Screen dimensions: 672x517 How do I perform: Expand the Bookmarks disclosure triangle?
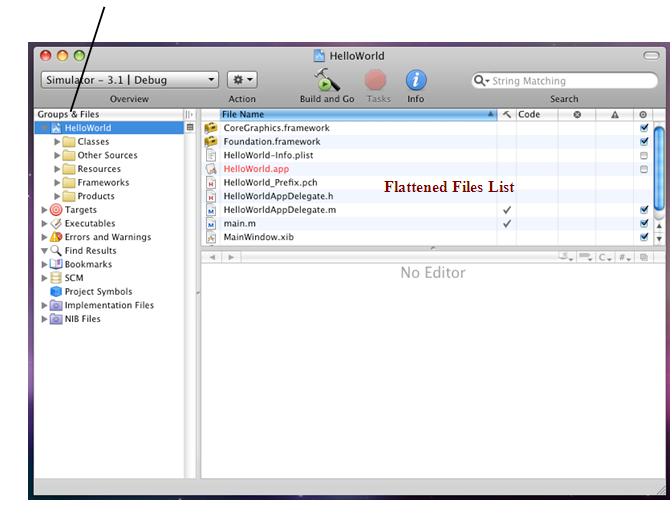click(x=44, y=265)
